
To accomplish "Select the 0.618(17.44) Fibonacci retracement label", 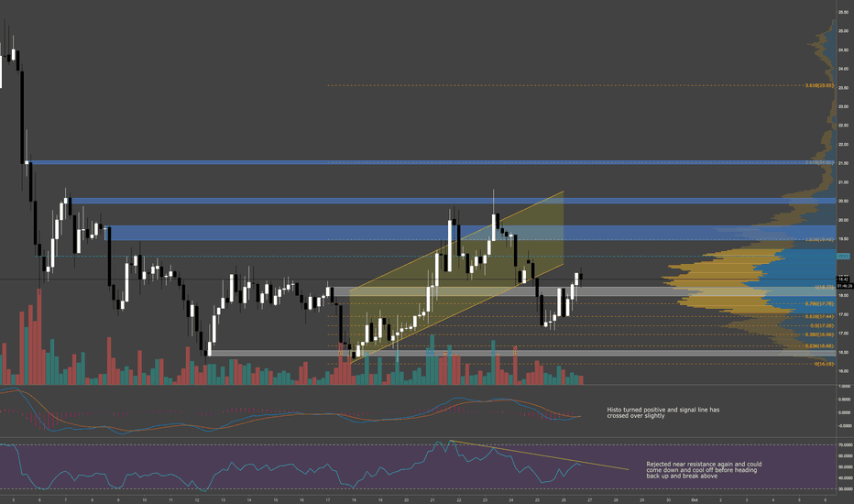I will (819, 316).
